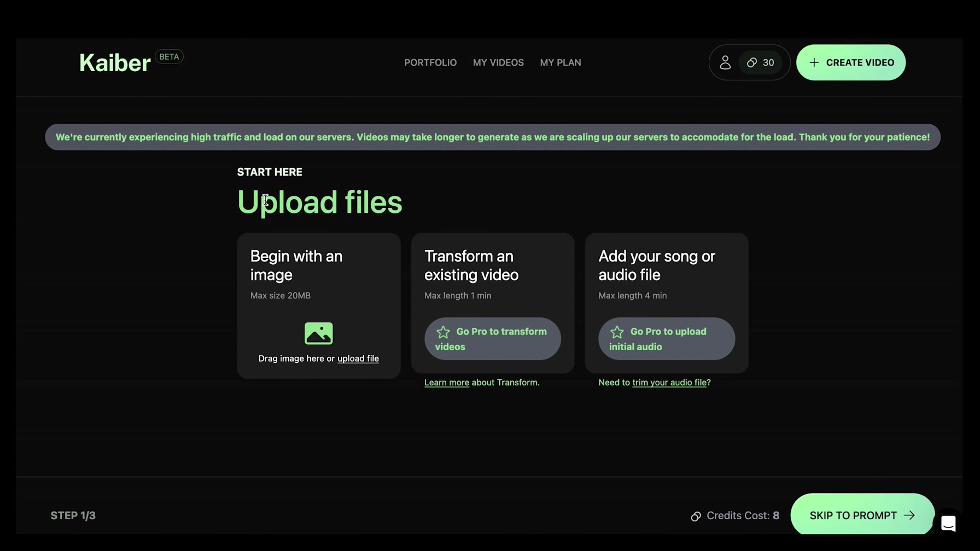Go to MY VIDEOS
The image size is (980, 551).
[x=498, y=62]
